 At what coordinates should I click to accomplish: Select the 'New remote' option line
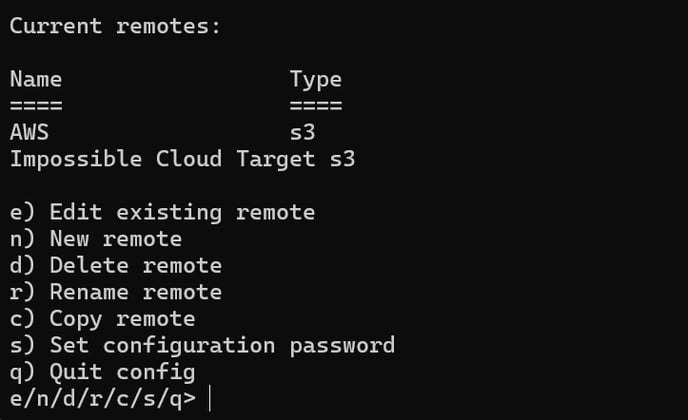pyautogui.click(x=96, y=239)
